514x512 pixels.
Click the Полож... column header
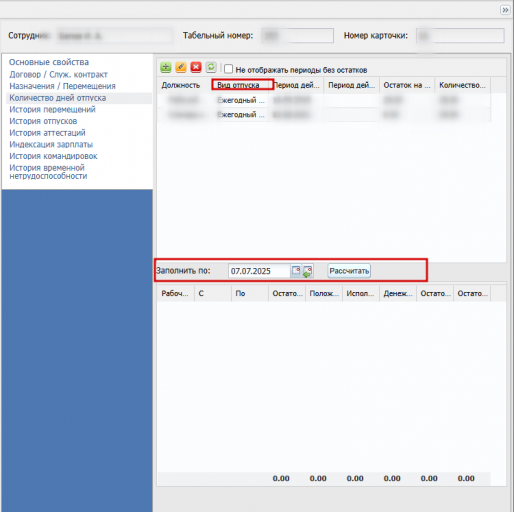coord(324,294)
